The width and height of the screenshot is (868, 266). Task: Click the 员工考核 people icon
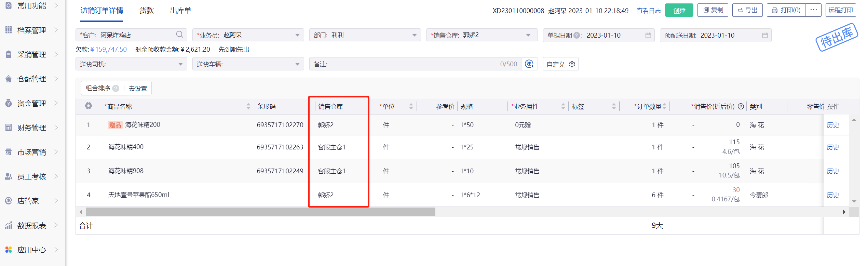point(9,176)
